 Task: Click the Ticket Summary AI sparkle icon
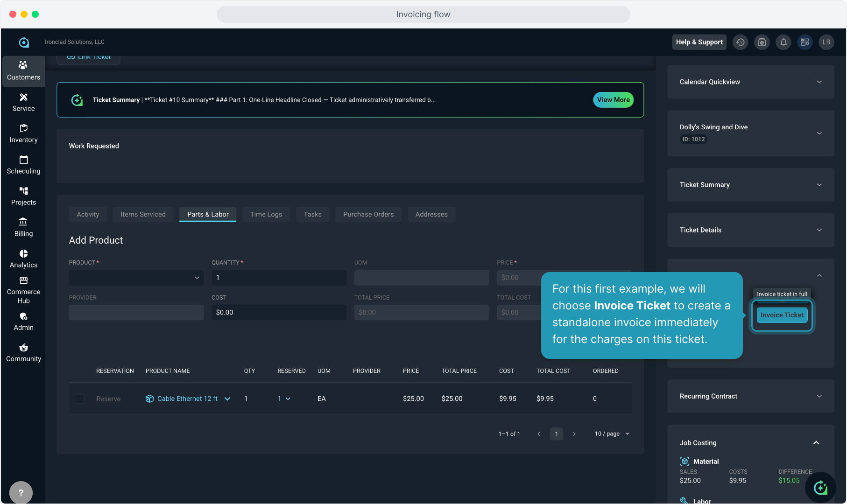77,100
